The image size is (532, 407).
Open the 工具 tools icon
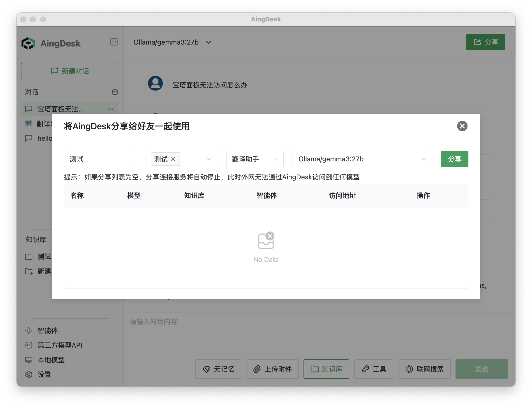[373, 369]
